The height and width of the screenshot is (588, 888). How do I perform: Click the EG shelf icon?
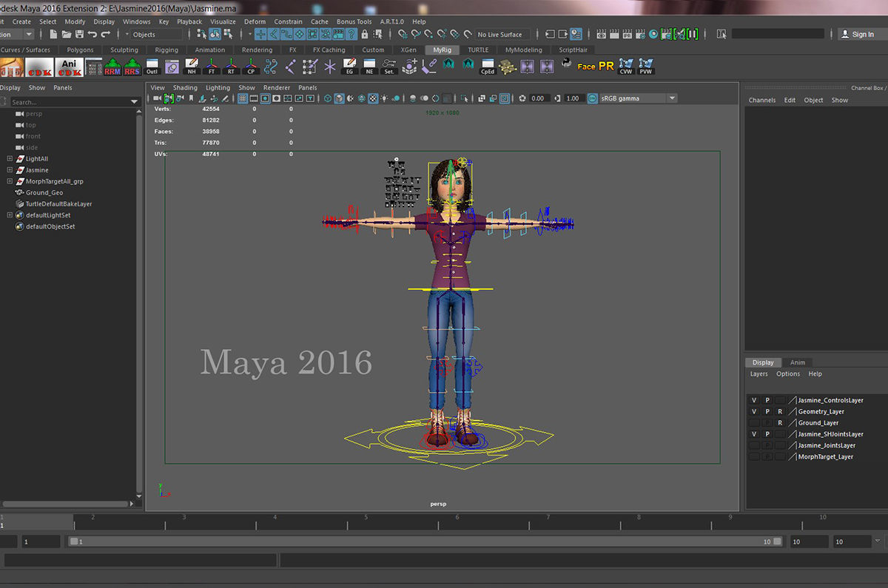(350, 67)
